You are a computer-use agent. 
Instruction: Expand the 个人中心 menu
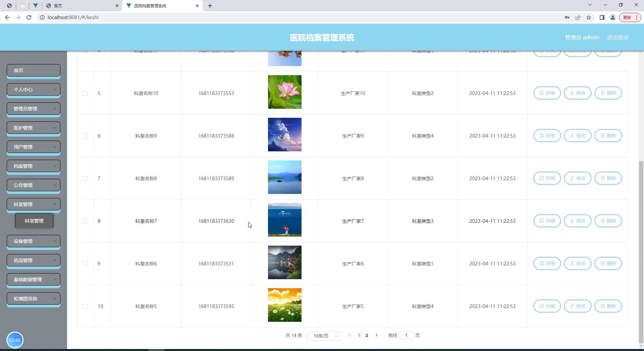tap(34, 90)
